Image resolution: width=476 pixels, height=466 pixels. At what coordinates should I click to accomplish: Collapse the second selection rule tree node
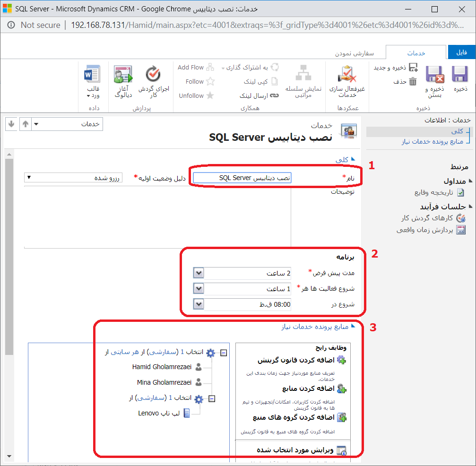(x=212, y=398)
